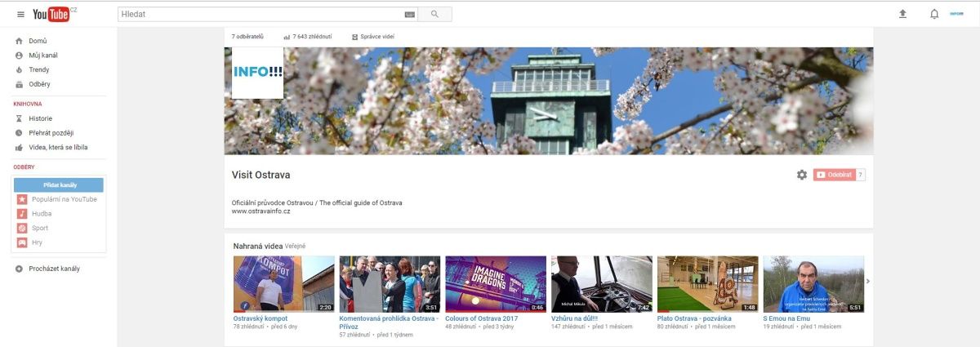Open channel settings gear
Screen dimensions: 980x347
coord(802,175)
